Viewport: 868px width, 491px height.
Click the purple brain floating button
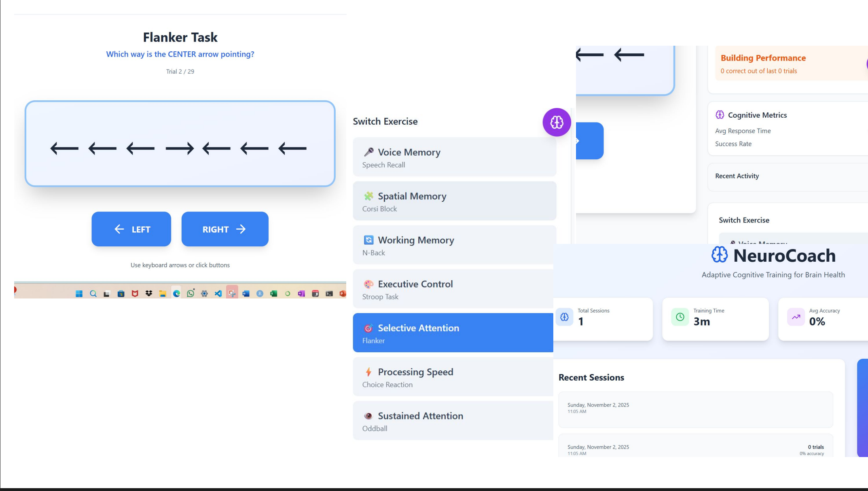[x=557, y=122]
